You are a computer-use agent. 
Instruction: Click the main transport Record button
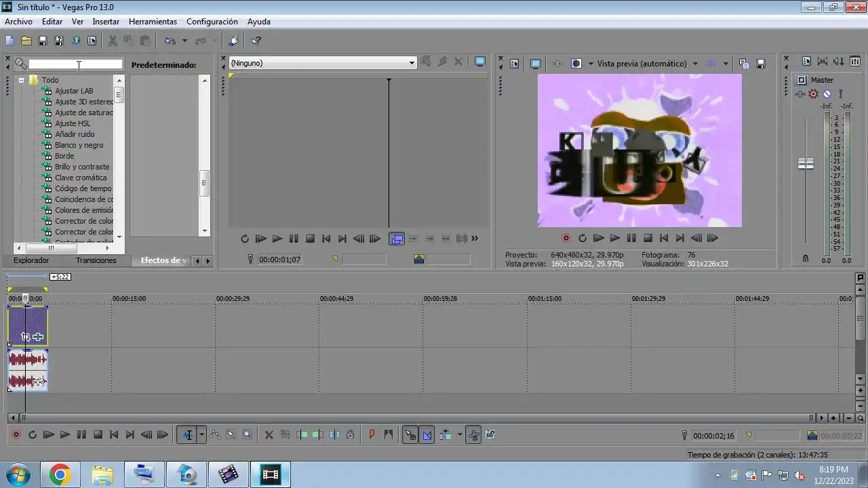point(16,435)
